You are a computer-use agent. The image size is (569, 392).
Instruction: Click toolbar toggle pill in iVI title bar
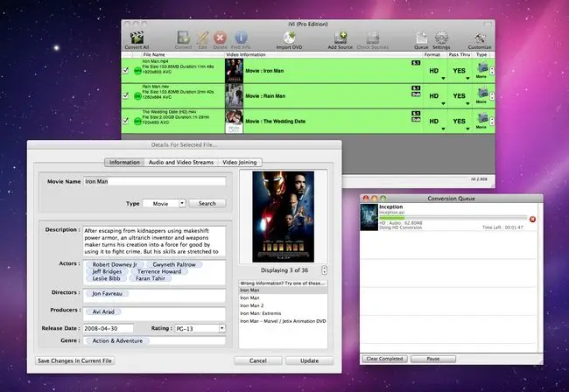click(x=488, y=24)
